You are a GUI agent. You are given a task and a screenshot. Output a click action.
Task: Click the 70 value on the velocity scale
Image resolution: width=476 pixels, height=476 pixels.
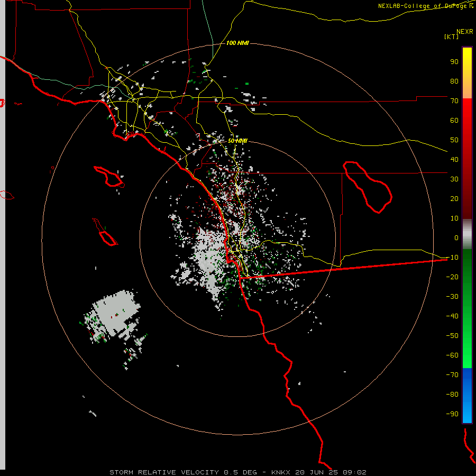(454, 101)
